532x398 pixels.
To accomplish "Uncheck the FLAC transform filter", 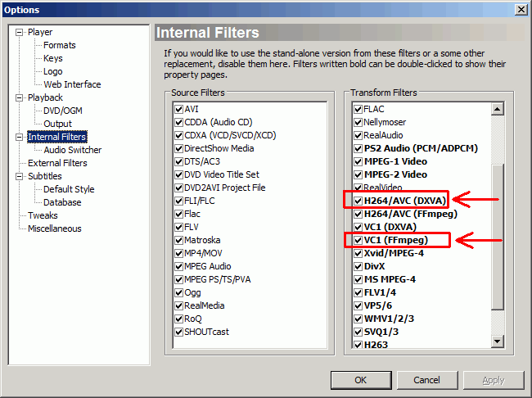I will (x=358, y=110).
